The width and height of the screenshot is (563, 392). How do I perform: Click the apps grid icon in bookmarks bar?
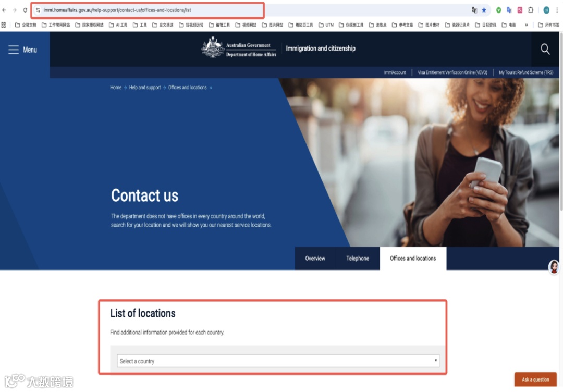4,25
